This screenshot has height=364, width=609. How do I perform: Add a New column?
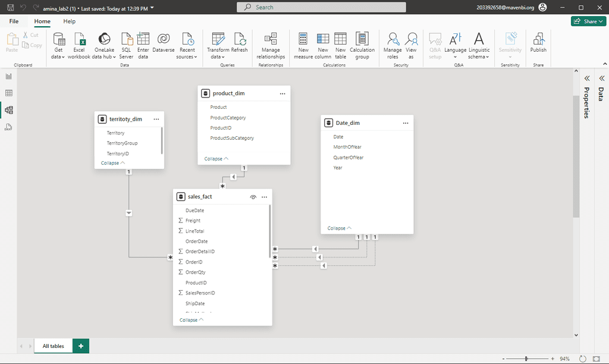[x=323, y=46]
